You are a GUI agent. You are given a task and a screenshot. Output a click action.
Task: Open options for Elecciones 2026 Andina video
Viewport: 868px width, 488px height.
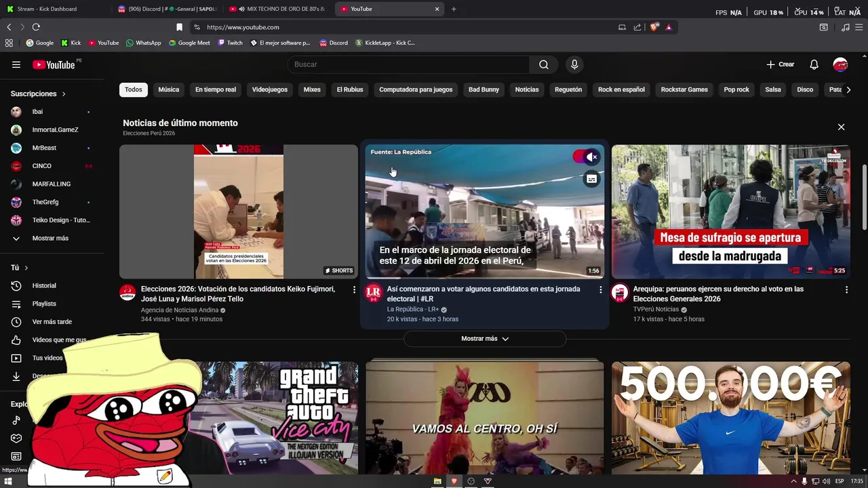point(354,289)
